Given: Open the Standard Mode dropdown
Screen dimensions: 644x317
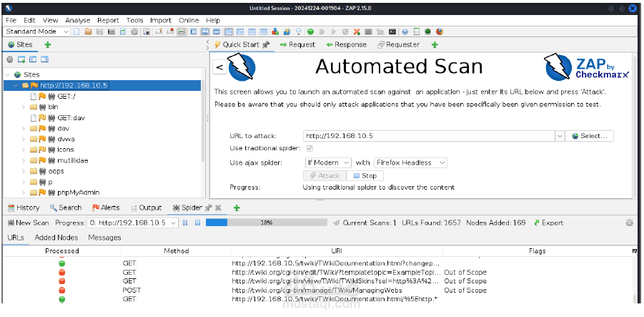Looking at the screenshot, I should pyautogui.click(x=37, y=31).
